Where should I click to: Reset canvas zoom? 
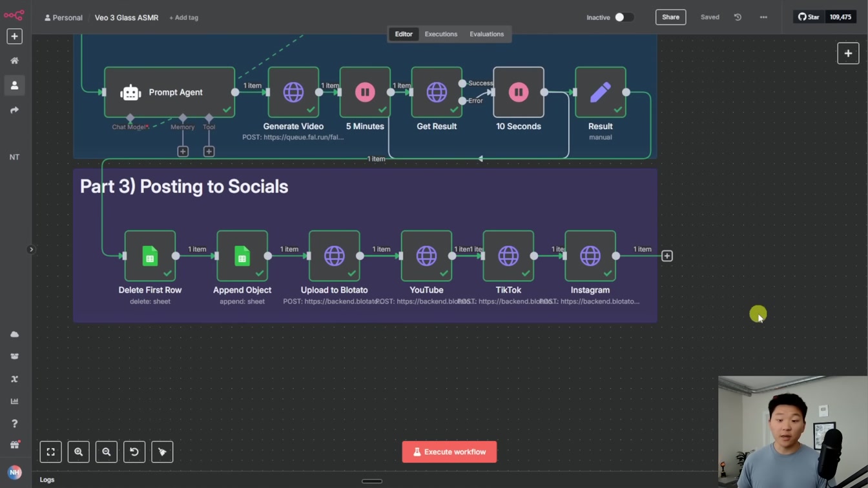click(134, 452)
